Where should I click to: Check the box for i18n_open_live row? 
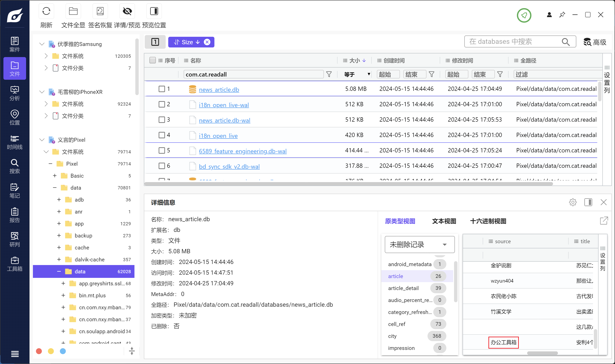tap(162, 135)
